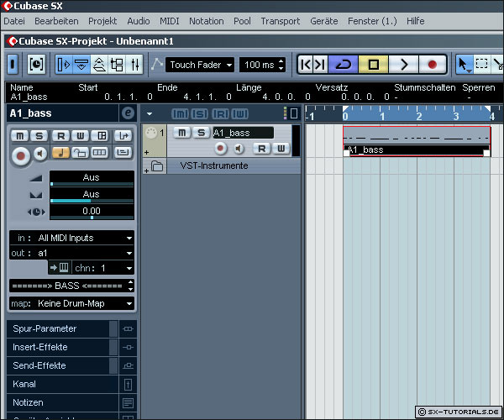Toggle the musical timebase note button

pyautogui.click(x=61, y=153)
